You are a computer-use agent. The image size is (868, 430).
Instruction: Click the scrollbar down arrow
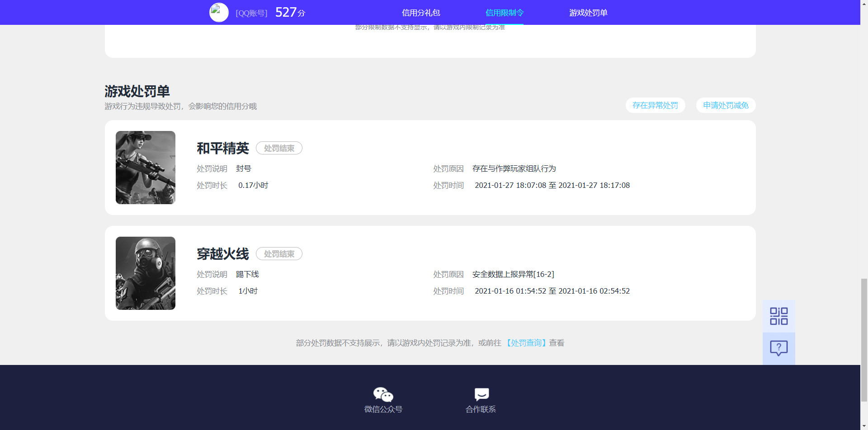tap(864, 426)
